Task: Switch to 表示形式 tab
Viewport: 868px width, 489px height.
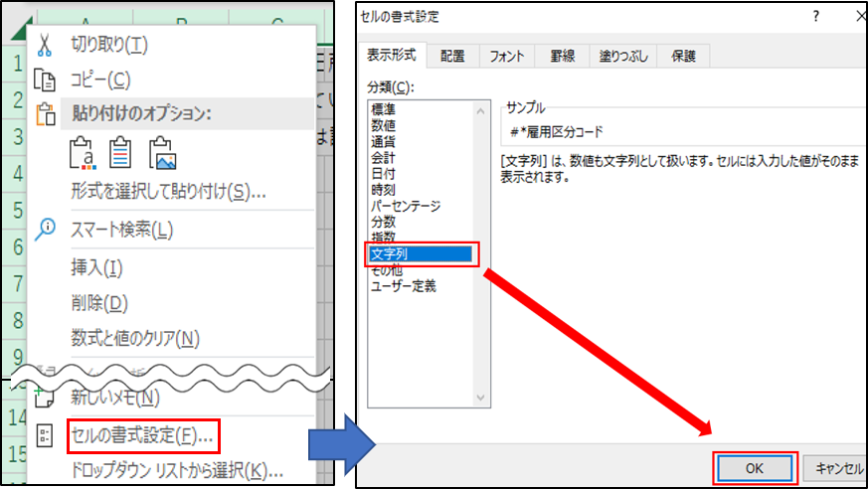Action: click(x=391, y=55)
